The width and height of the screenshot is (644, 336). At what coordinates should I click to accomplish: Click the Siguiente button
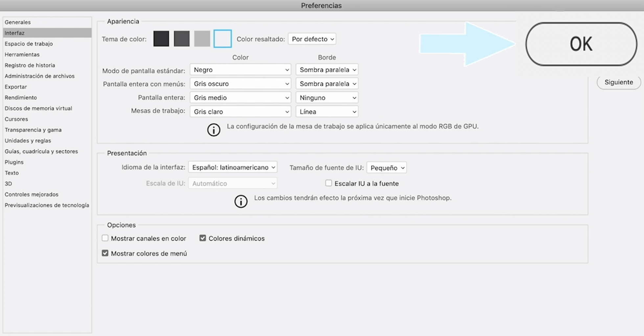pyautogui.click(x=619, y=82)
